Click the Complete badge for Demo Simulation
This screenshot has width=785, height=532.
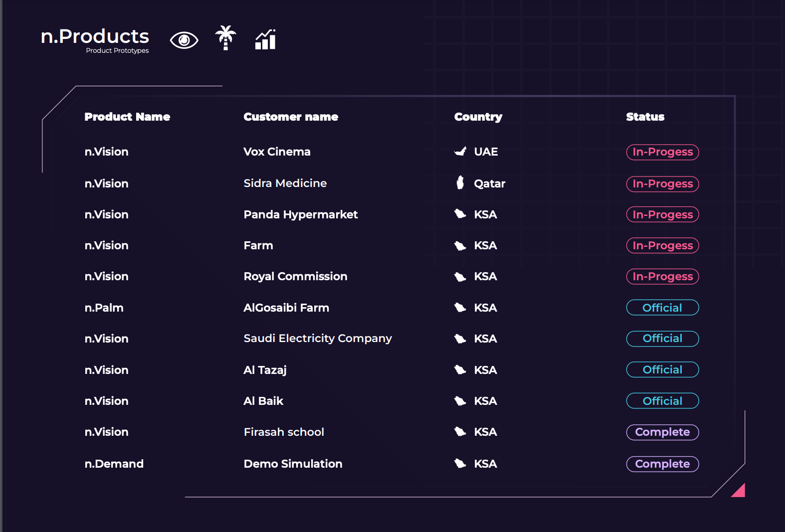(x=662, y=464)
